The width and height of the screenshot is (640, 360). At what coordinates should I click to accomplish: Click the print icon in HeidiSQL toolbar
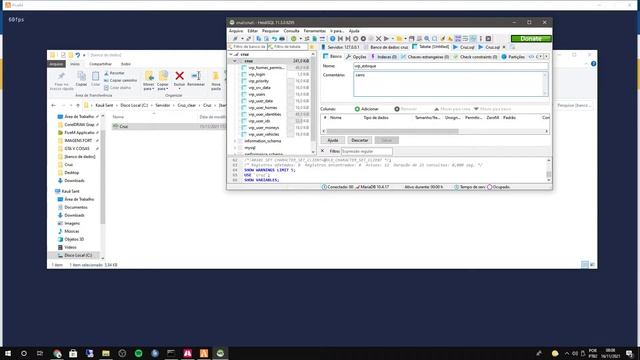[x=282, y=38]
